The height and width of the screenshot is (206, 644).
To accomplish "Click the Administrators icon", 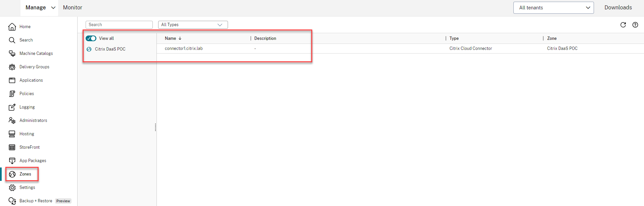I will click(x=12, y=121).
